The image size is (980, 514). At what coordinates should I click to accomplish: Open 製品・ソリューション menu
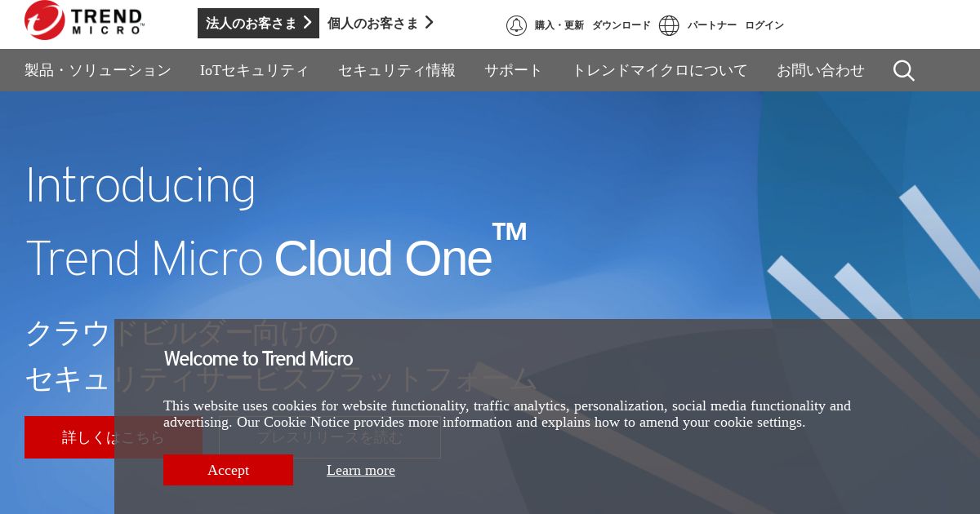pyautogui.click(x=98, y=70)
